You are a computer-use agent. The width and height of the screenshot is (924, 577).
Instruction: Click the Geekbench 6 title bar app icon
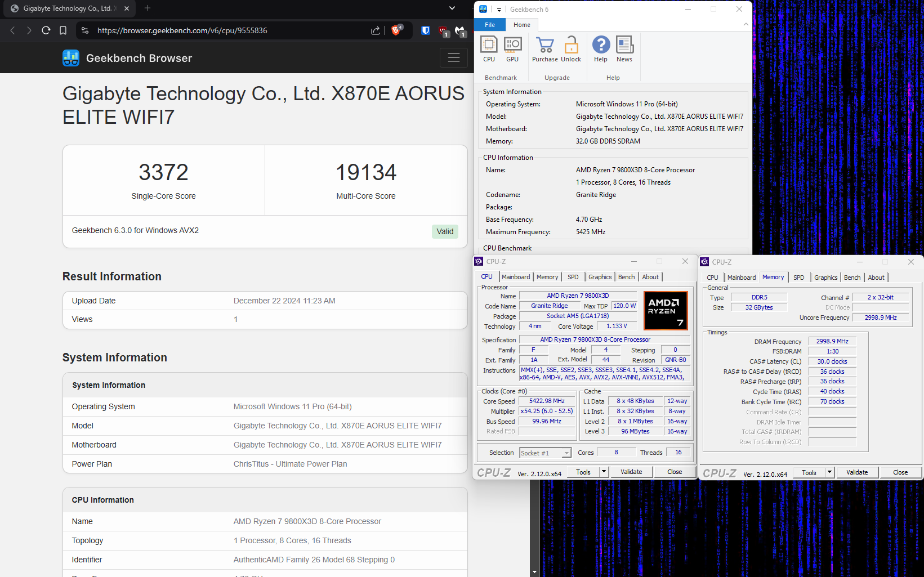483,9
